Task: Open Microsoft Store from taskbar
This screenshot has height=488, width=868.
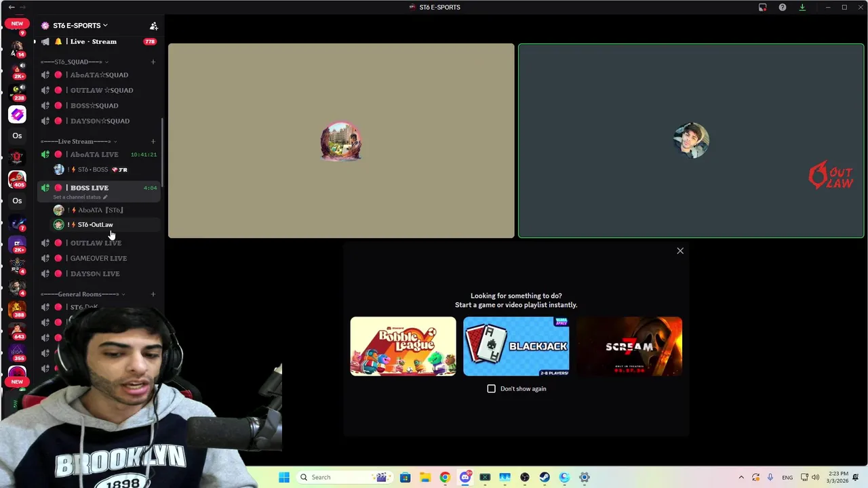Action: 405,477
